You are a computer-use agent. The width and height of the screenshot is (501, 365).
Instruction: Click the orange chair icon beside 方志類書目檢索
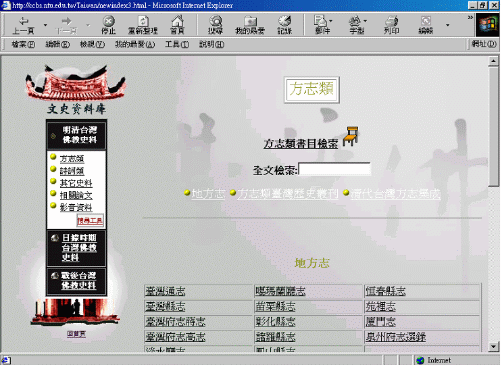tap(351, 136)
